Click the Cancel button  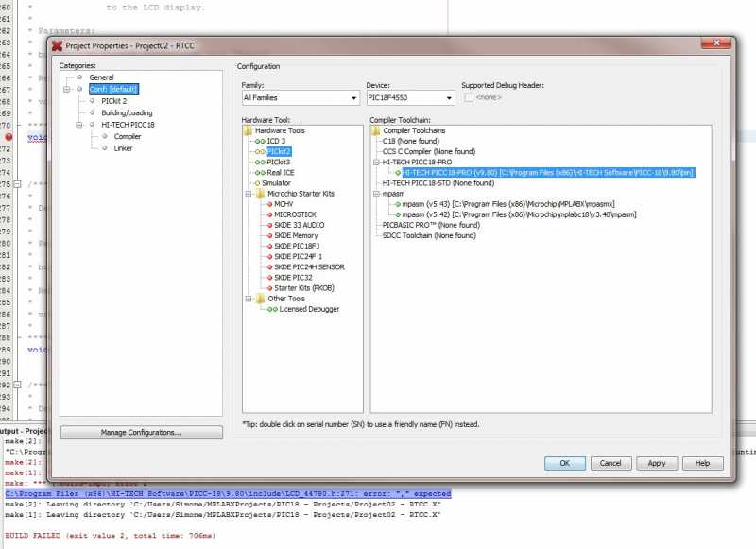610,463
